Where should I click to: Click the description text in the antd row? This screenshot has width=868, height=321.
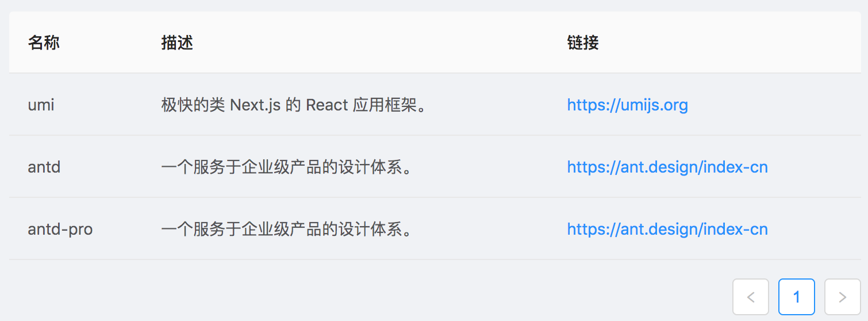tap(286, 167)
